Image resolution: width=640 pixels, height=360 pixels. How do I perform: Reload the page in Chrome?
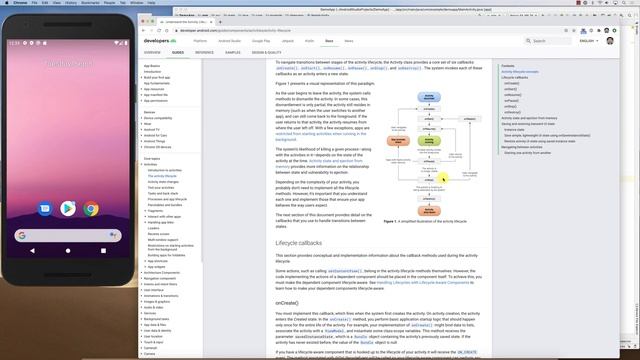159,31
